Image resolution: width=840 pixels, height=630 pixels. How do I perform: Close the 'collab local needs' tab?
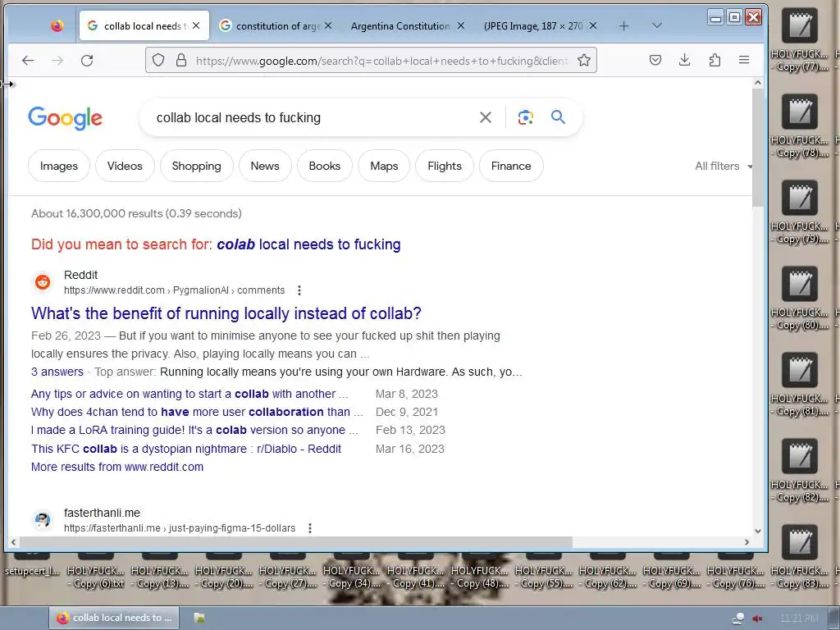[x=196, y=25]
